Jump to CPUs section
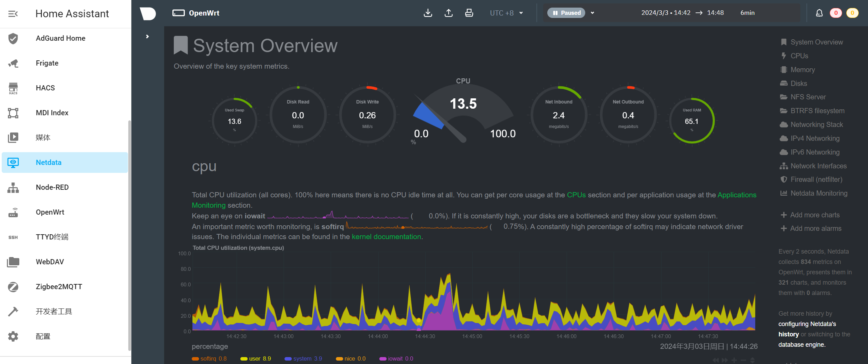This screenshot has height=364, width=868. pos(799,56)
